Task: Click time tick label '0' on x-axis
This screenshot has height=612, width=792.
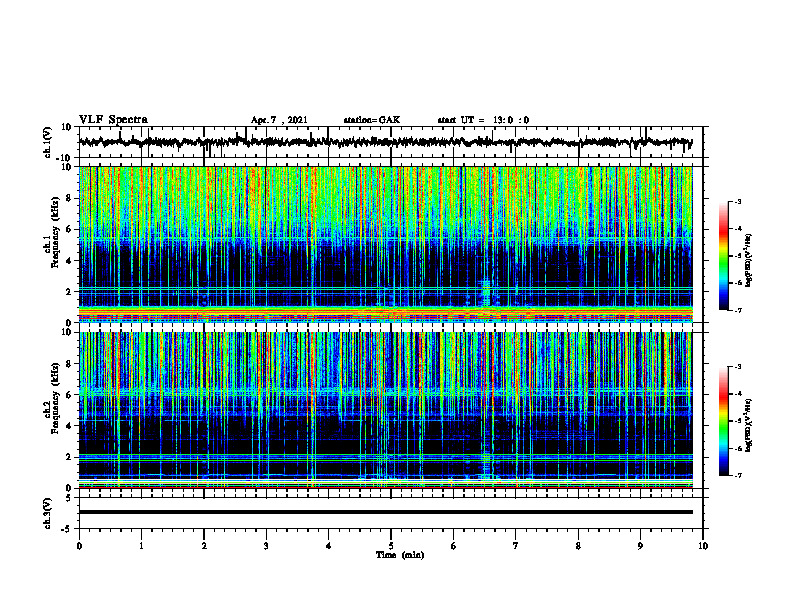Action: coord(79,546)
